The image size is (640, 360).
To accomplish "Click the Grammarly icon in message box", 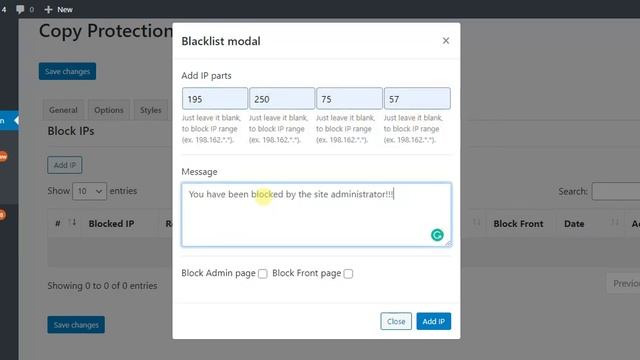I will click(437, 235).
